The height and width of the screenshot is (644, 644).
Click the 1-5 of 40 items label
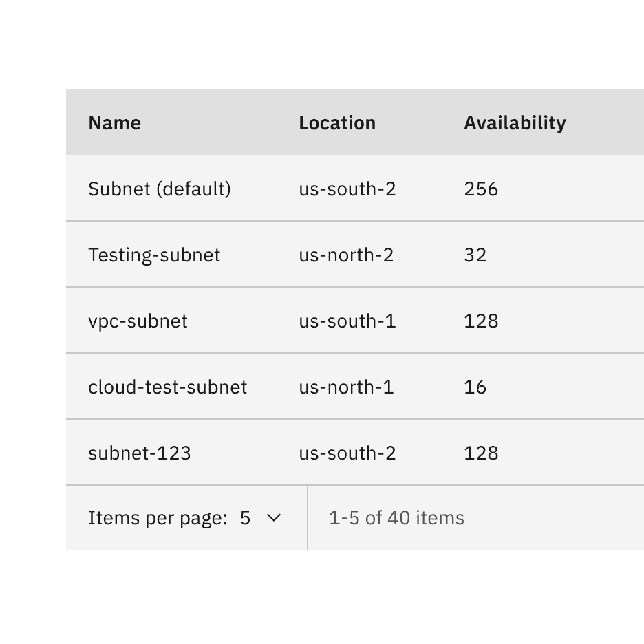(x=396, y=517)
